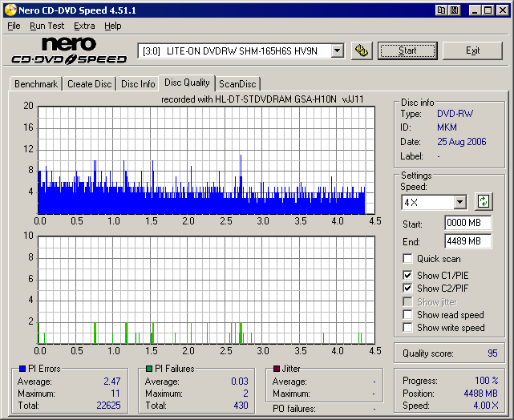The image size is (514, 420).
Task: Click the Nero CD-DVD Speed logo
Action: tap(69, 50)
